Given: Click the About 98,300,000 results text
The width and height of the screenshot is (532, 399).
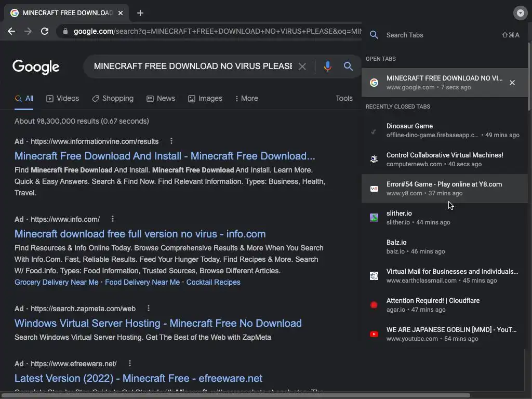Looking at the screenshot, I should [82, 121].
